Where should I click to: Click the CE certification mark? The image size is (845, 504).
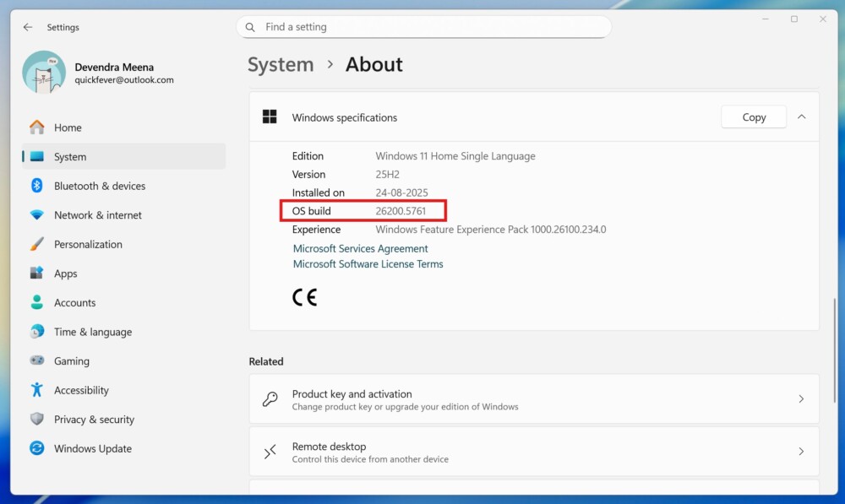click(304, 297)
